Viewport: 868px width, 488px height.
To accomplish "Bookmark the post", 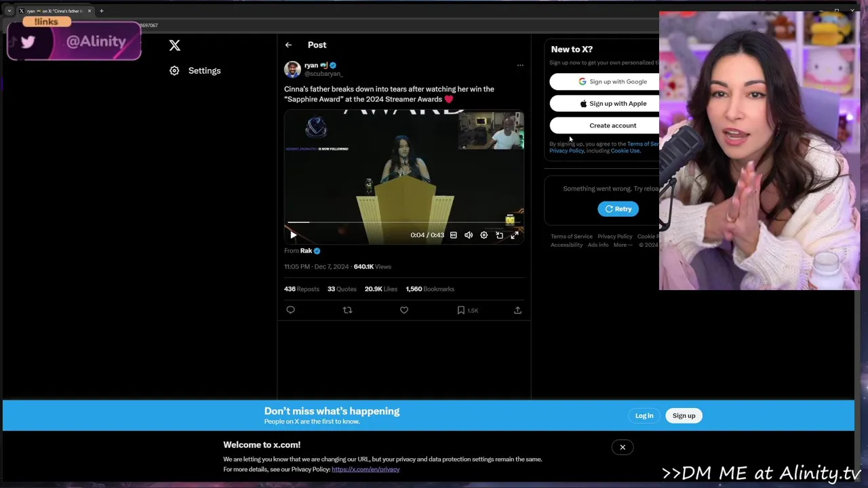I will pyautogui.click(x=461, y=310).
